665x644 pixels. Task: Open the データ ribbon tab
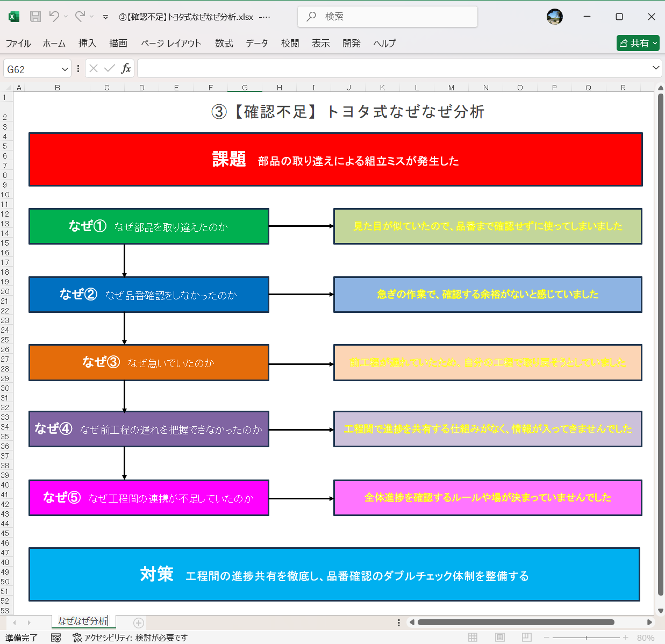point(256,44)
